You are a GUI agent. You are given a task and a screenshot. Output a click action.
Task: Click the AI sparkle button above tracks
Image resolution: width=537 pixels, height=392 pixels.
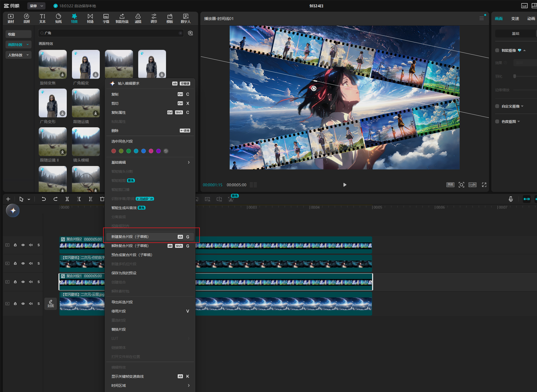(13, 211)
